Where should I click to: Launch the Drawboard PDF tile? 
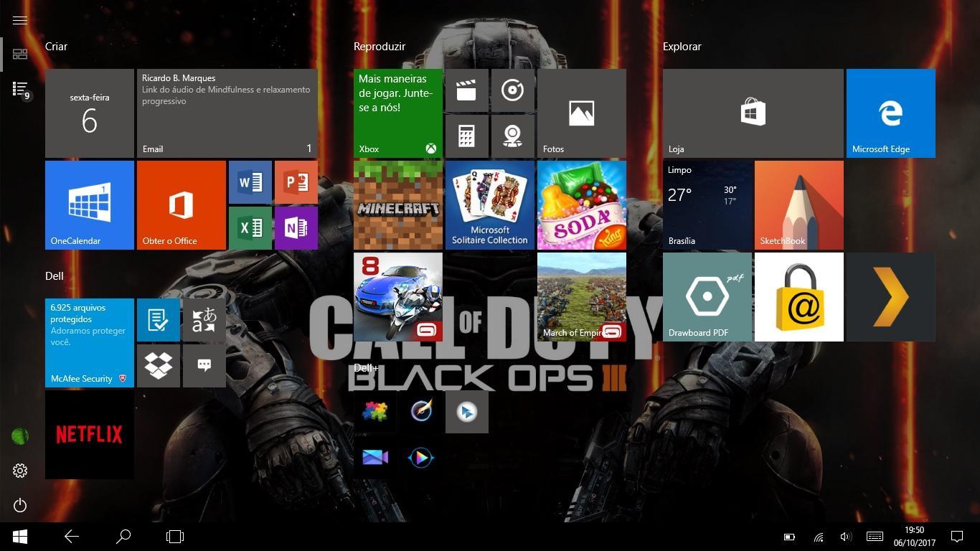707,297
